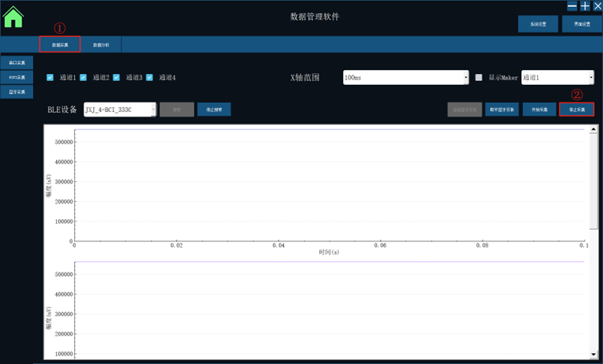Enable the 显示Maker checkbox
The height and width of the screenshot is (364, 603).
click(479, 78)
